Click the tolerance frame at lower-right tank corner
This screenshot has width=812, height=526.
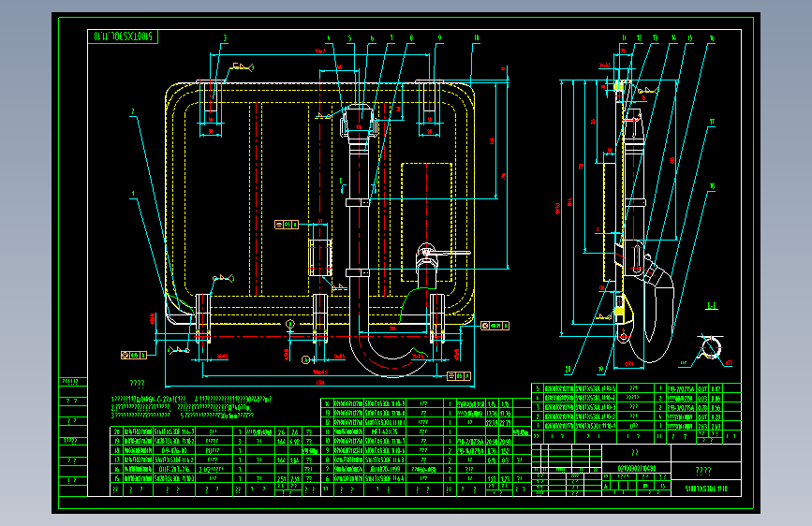495,326
